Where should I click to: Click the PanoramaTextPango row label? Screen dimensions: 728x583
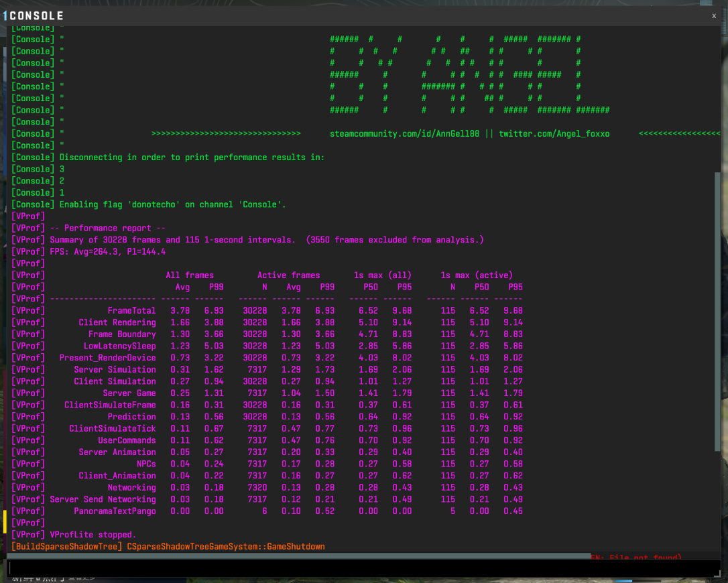pyautogui.click(x=115, y=511)
